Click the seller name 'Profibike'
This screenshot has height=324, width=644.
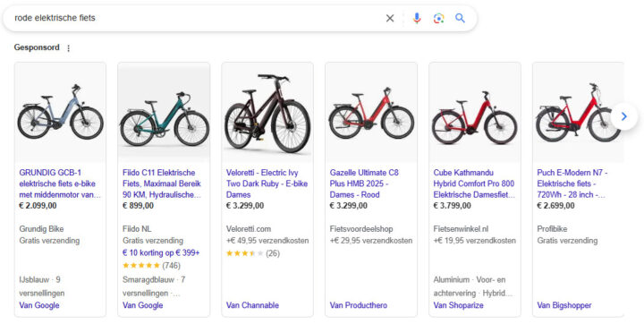[x=552, y=228]
